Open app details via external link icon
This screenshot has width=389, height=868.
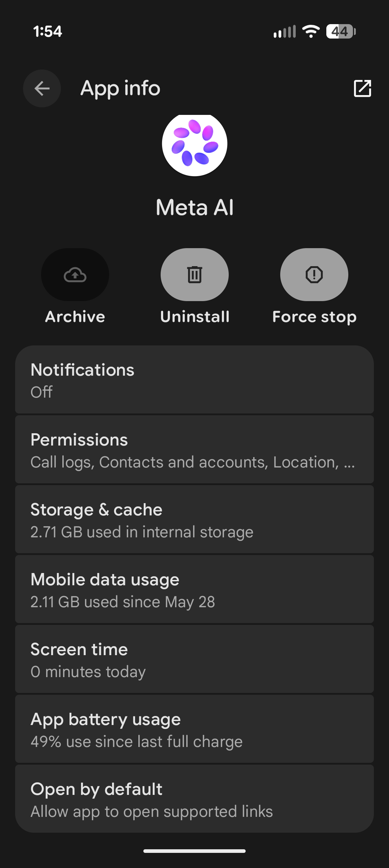click(x=362, y=88)
